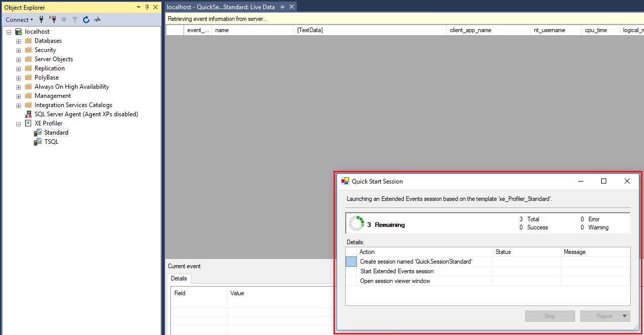Click the Refresh icon in Object Explorer
644x335 pixels.
(86, 19)
